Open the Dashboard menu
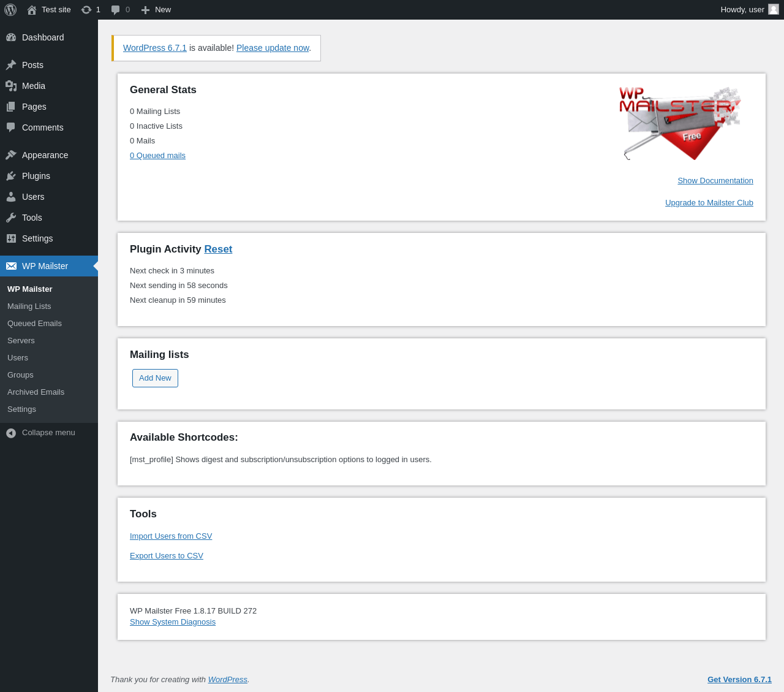The width and height of the screenshot is (784, 692). (49, 37)
